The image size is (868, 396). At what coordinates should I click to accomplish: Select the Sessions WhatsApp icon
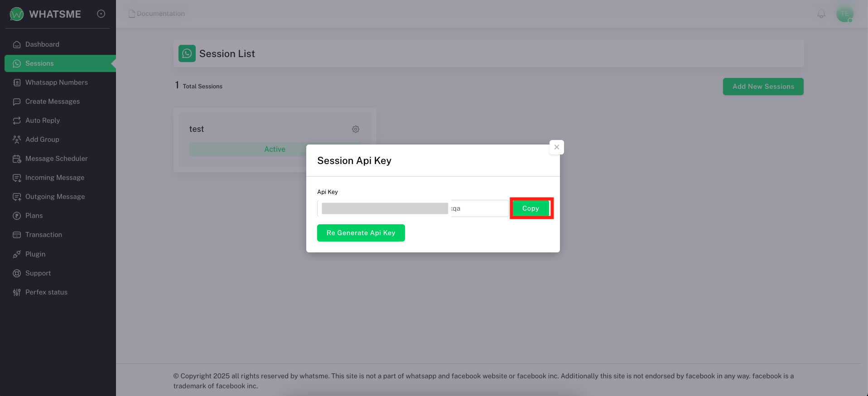(x=17, y=63)
